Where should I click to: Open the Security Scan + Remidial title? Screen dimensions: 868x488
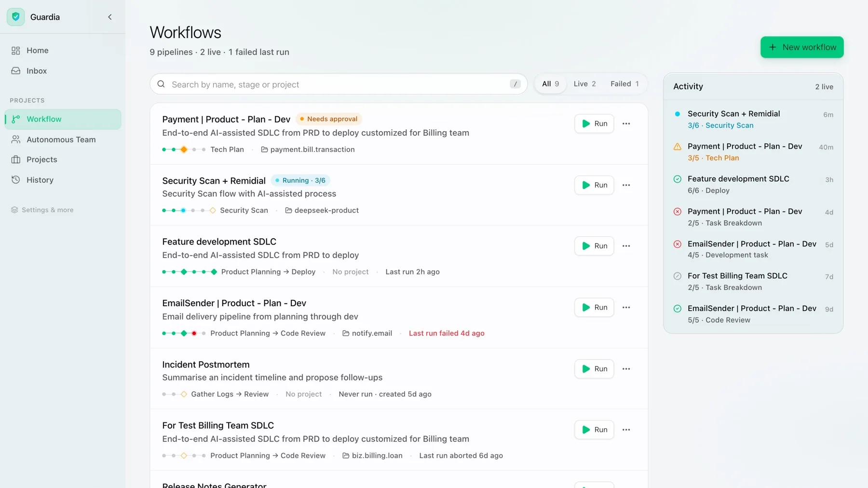(214, 181)
